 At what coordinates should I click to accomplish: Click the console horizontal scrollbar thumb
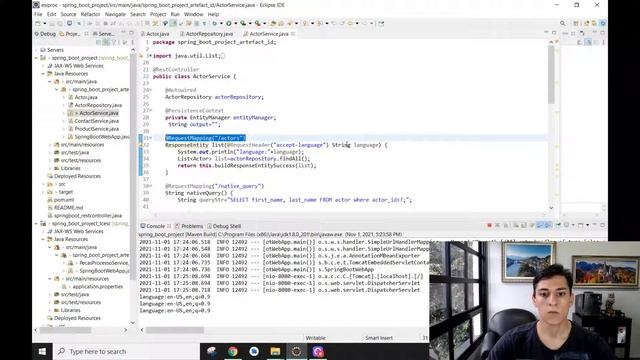[175, 330]
